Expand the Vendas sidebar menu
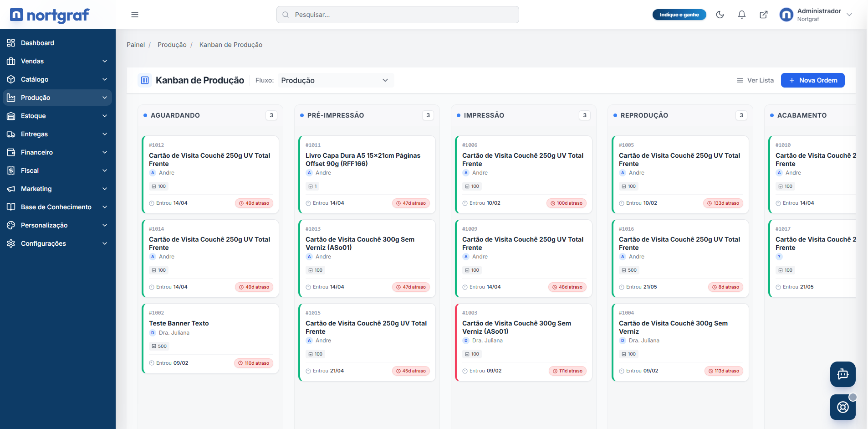Viewport: 868px width, 429px height. pyautogui.click(x=57, y=61)
